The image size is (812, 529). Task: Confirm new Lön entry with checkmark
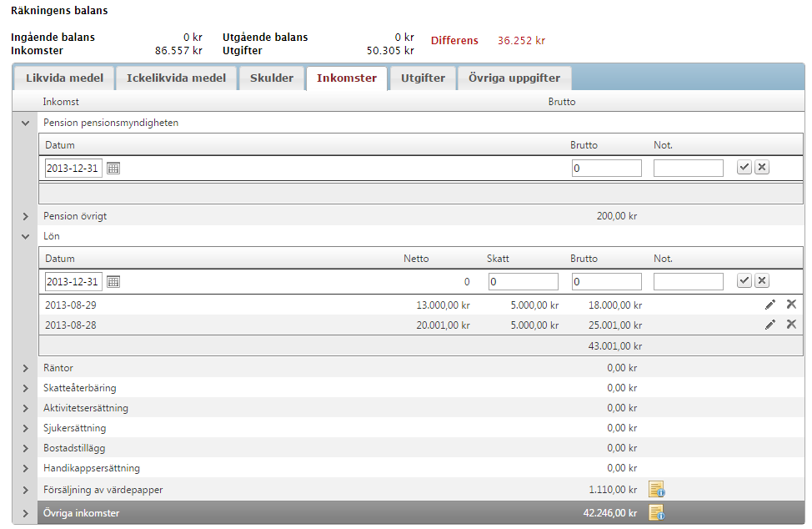[744, 281]
